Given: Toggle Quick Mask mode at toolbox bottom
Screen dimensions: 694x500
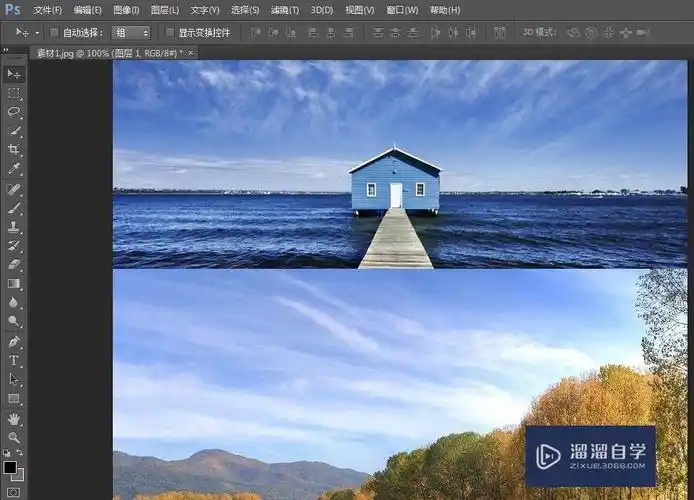Looking at the screenshot, I should coord(13,491).
